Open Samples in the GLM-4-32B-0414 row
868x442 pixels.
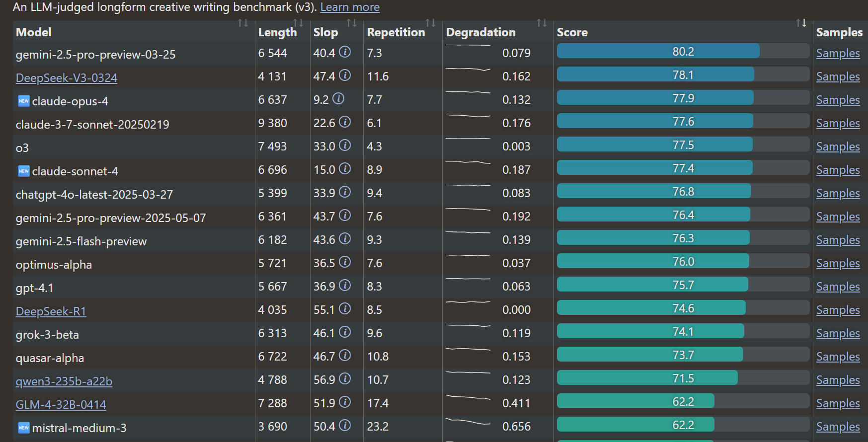pyautogui.click(x=838, y=403)
